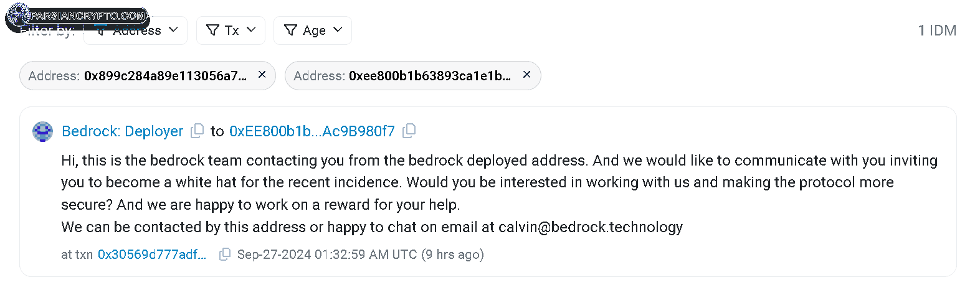Click the Sep-27-2024 timestamp text
This screenshot has width=980, height=290.
(x=327, y=254)
